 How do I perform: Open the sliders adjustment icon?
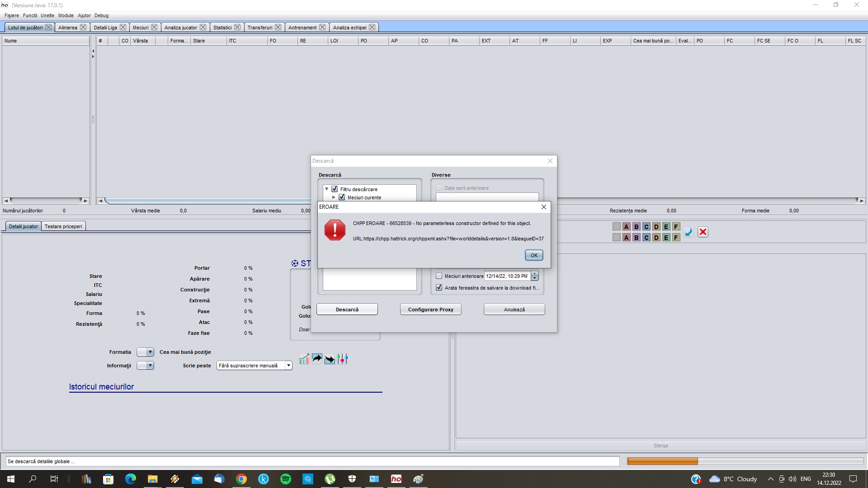coord(343,358)
